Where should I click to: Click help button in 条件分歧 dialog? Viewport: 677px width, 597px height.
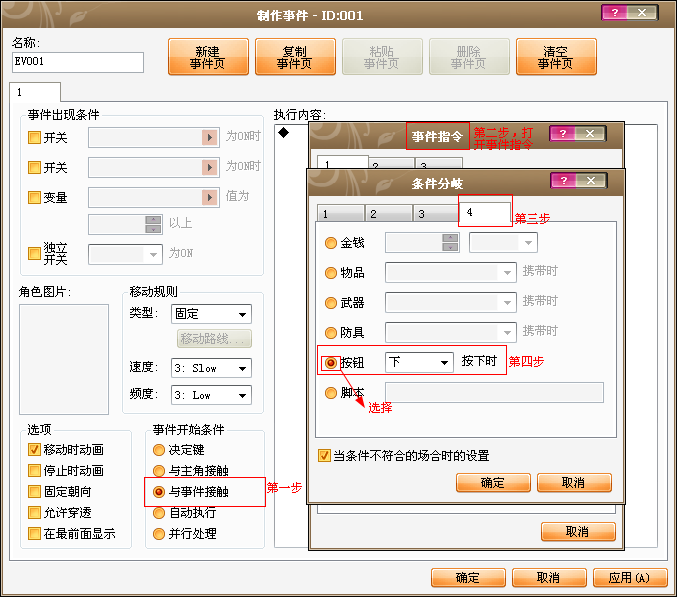[564, 180]
